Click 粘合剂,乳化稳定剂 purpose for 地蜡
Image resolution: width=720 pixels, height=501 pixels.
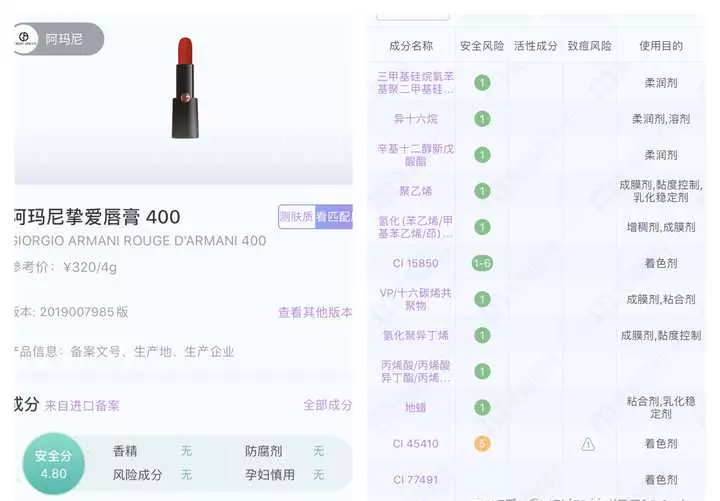click(x=661, y=407)
